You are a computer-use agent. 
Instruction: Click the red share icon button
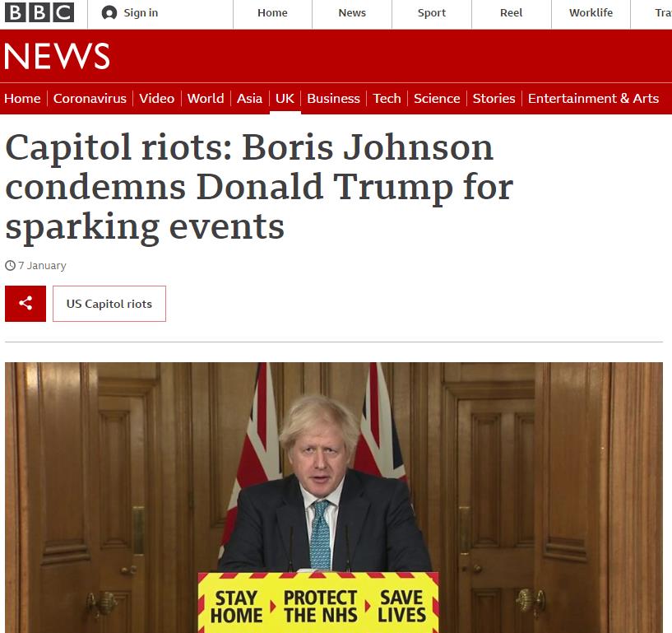tap(25, 304)
